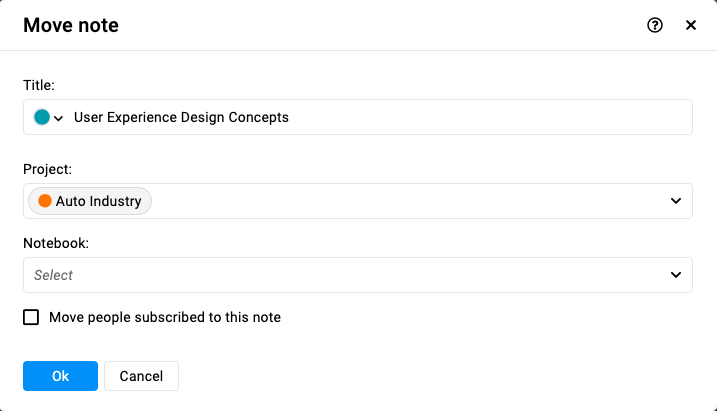This screenshot has height=411, width=717.
Task: Open the help question mark icon
Action: [x=655, y=25]
